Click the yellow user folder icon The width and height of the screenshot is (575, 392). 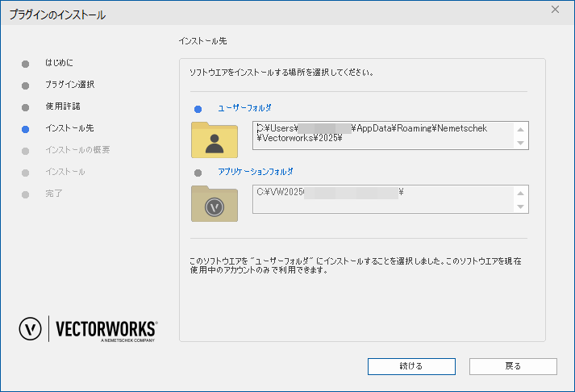(215, 140)
